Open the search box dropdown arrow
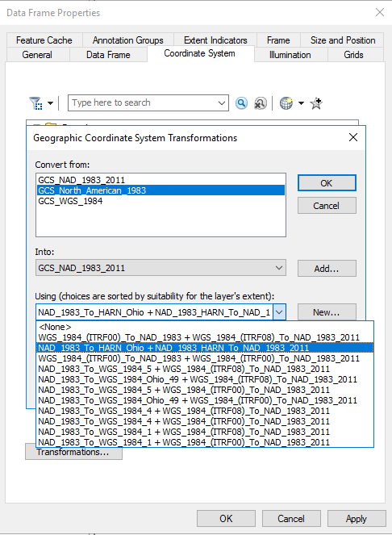The width and height of the screenshot is (392, 535). 222,103
